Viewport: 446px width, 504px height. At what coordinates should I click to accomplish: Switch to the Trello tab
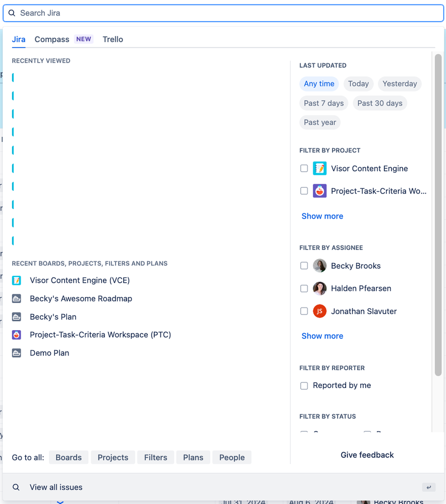click(113, 39)
